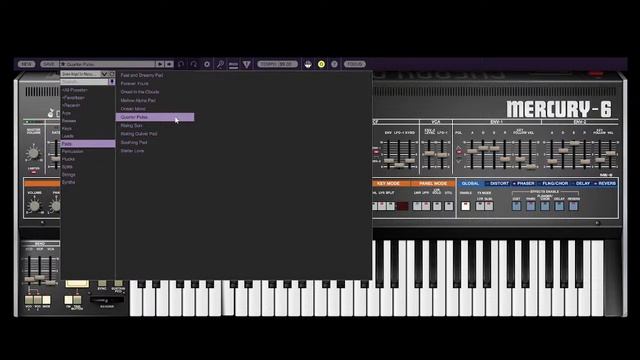Click the LIMITER button under master volume
This screenshot has height=360, width=640.
(x=33, y=171)
